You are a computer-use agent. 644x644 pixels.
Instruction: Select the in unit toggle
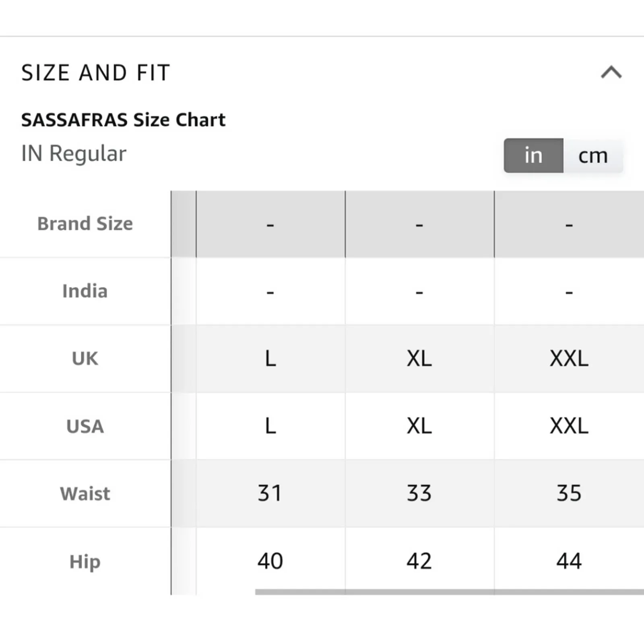533,156
